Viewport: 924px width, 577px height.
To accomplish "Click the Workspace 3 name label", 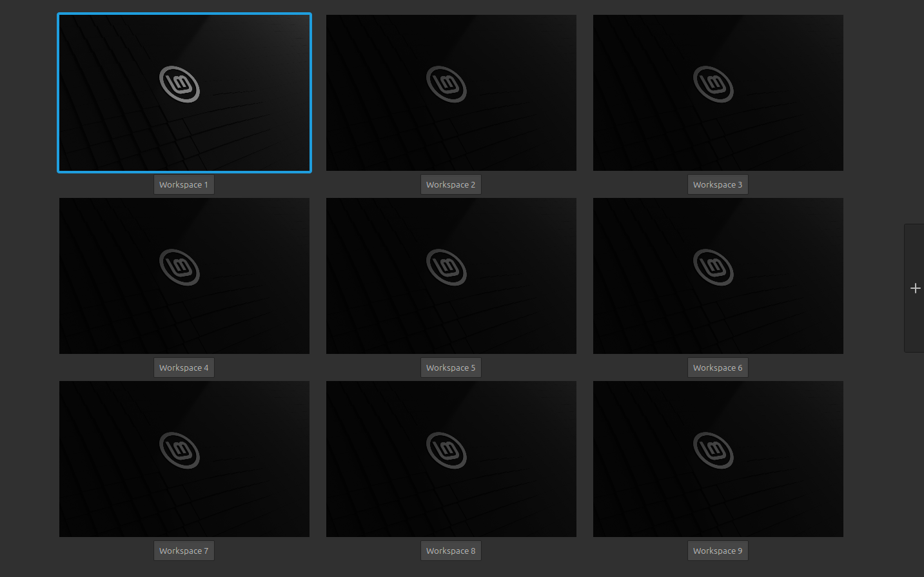I will coord(718,184).
